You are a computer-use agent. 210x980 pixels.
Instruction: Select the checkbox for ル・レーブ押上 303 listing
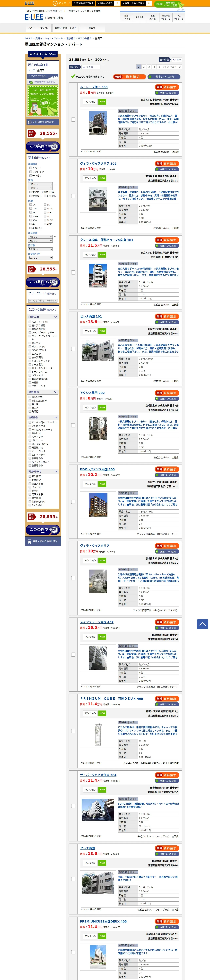tap(73, 119)
